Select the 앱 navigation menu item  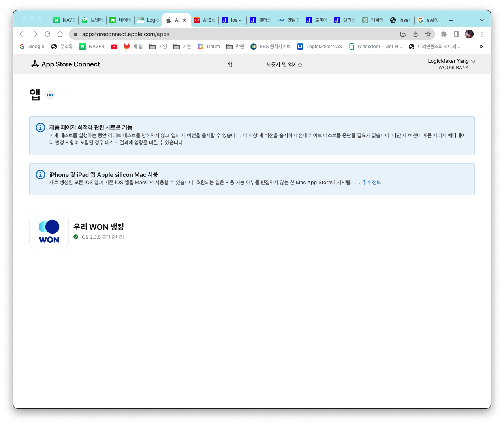(x=230, y=65)
